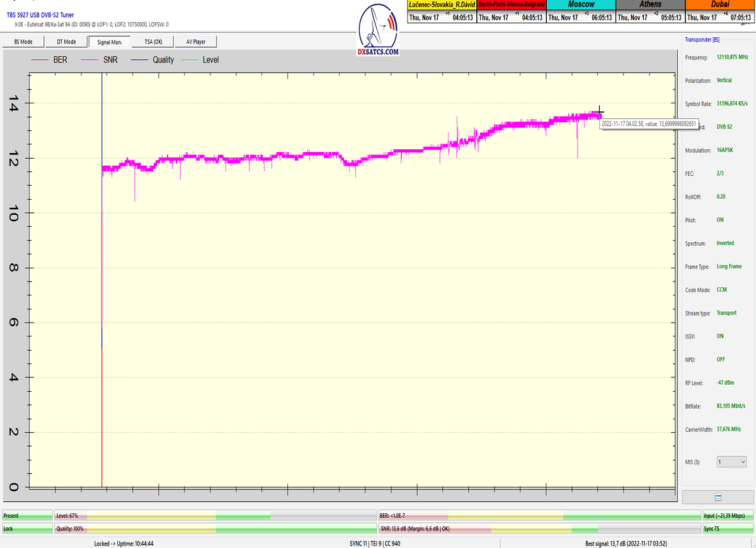Click the Level 67% signal bar
Screen dimensions: 756x548
(x=215, y=515)
